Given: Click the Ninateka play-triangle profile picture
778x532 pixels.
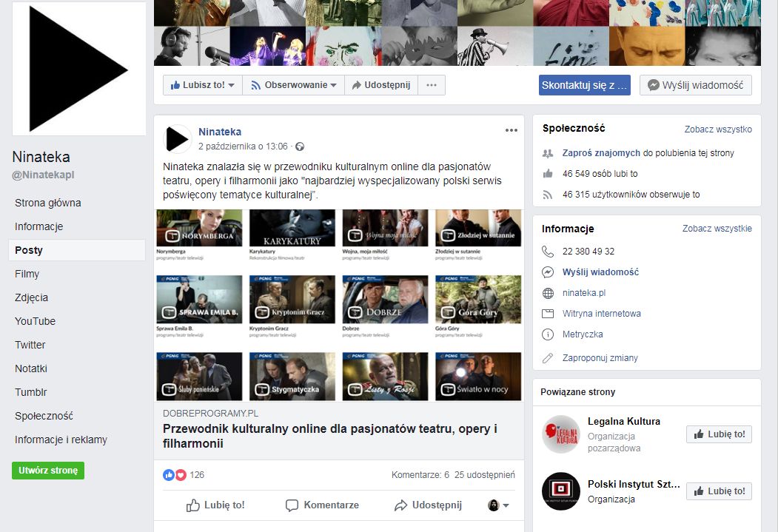Looking at the screenshot, I should click(x=79, y=68).
